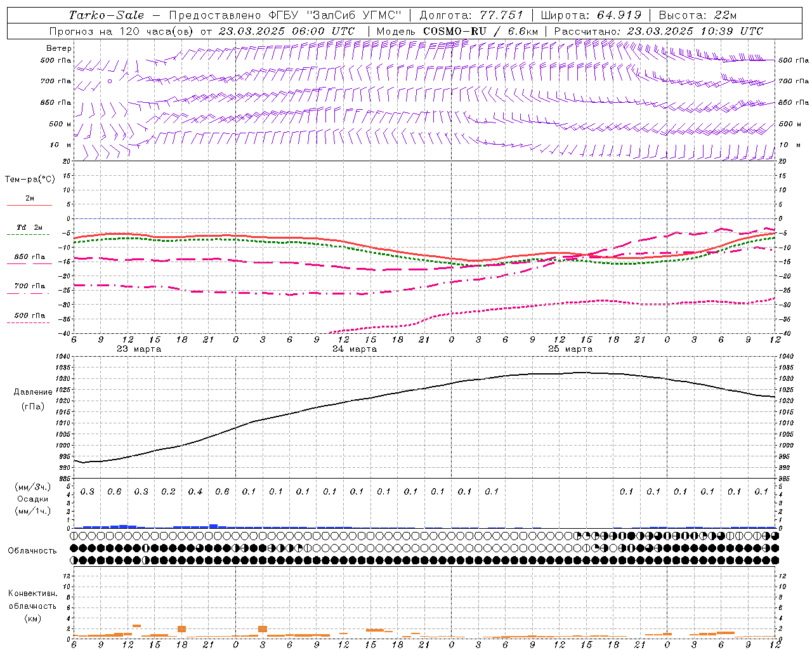Viewport: 812px width, 650px height.
Task: Select the 'Широта: 64.919' header field
Action: coord(591,15)
